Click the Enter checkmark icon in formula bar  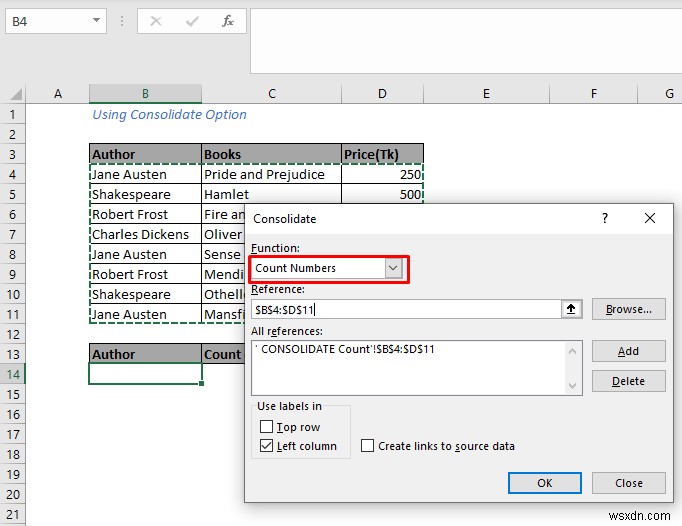pos(192,21)
